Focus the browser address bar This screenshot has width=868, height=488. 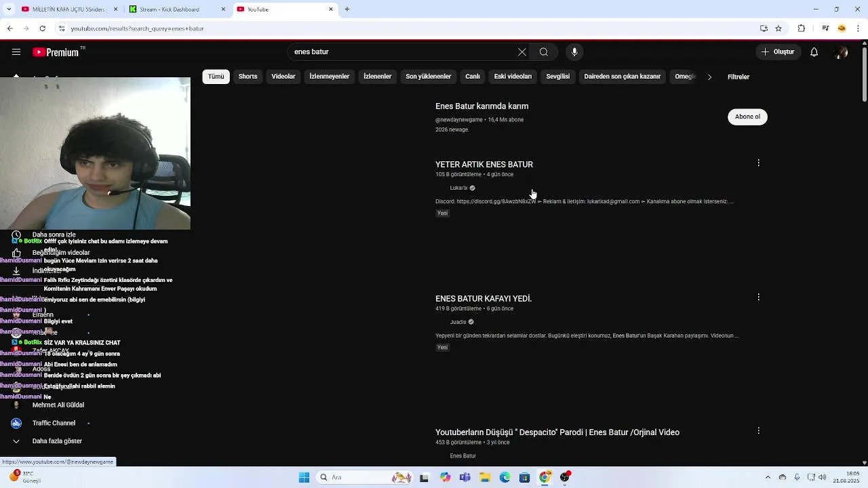click(407, 28)
